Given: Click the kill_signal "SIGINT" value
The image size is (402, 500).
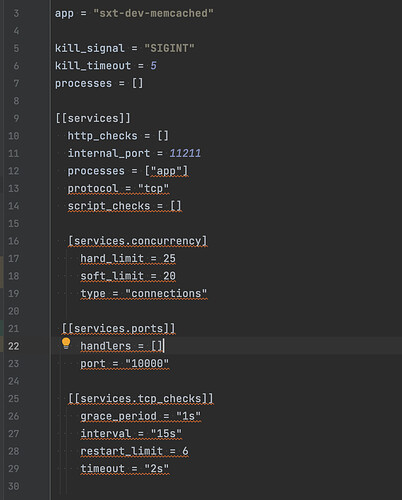Looking at the screenshot, I should [169, 48].
